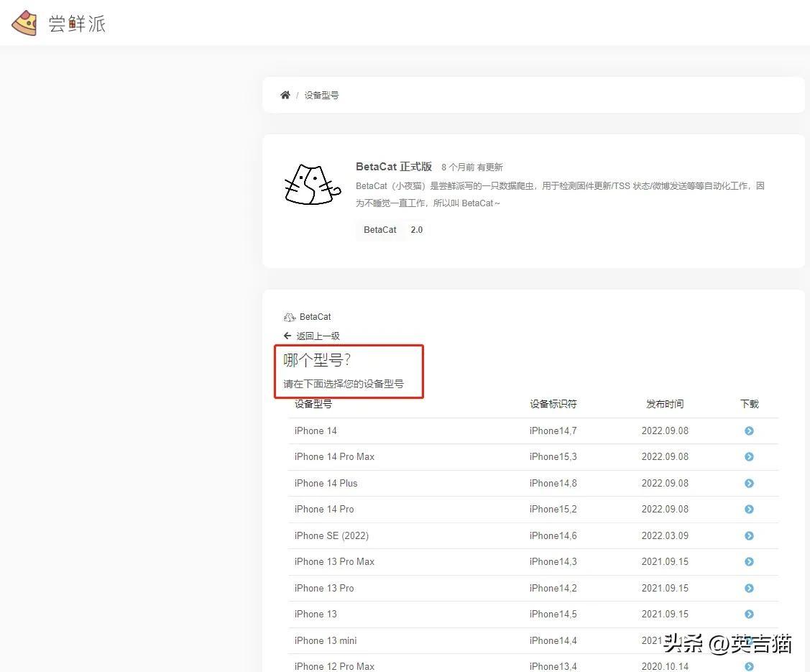Screen dimensions: 810x672
Task: Click the BetaCat 2.0 version badge
Action: click(x=394, y=230)
